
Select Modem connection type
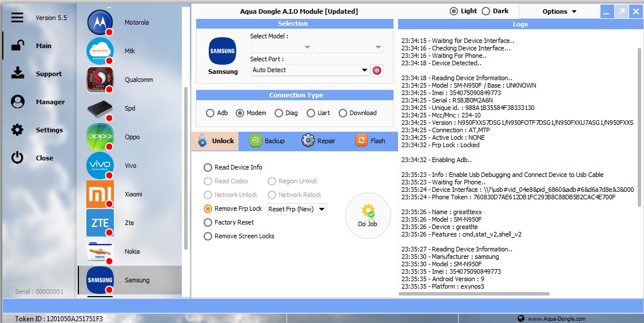click(240, 113)
